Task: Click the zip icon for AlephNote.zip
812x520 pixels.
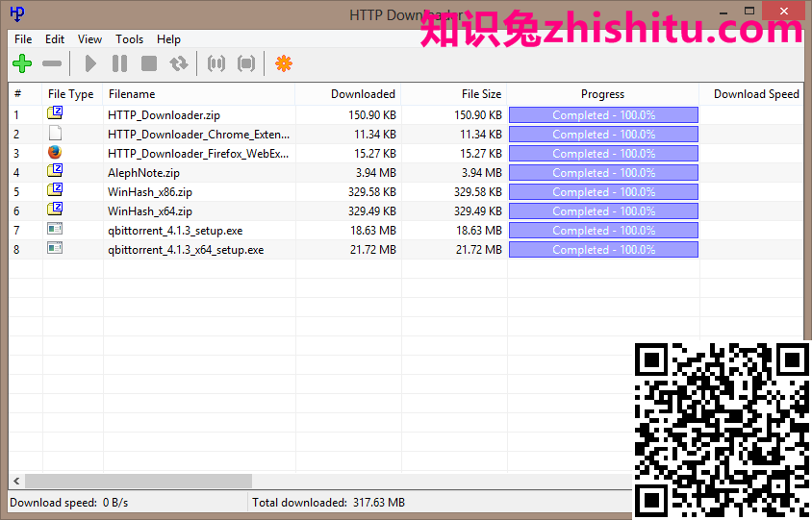Action: coord(55,170)
